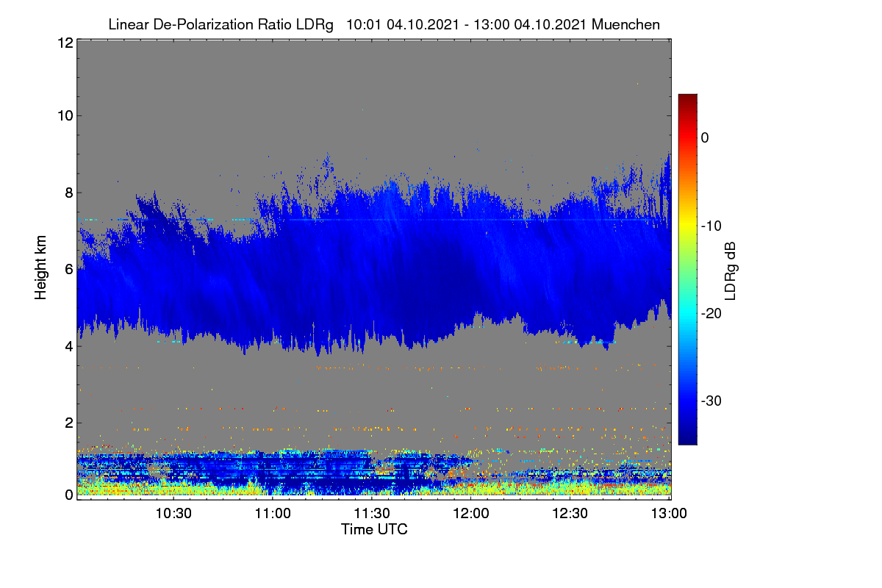Click the 13:00 time axis label
This screenshot has height=588, width=882.
coord(670,513)
